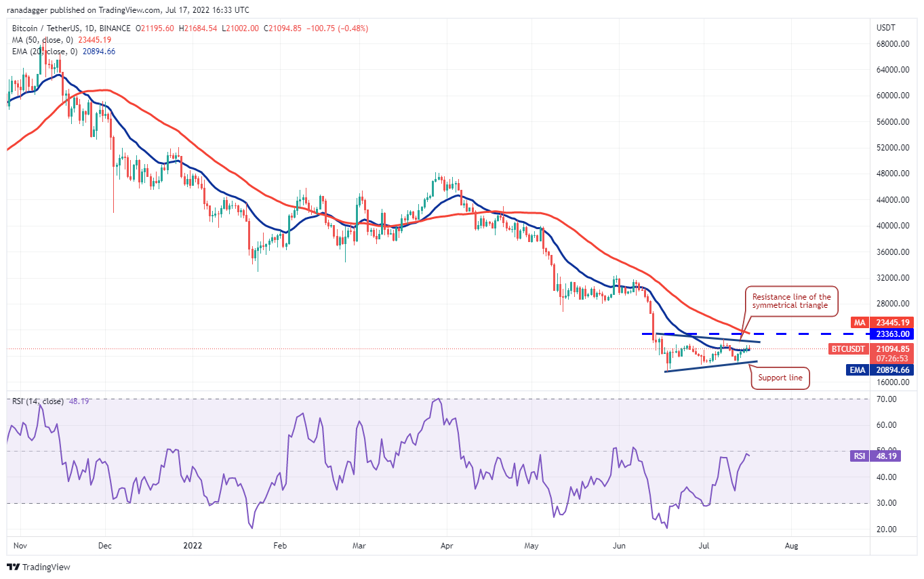Image resolution: width=924 pixels, height=579 pixels.
Task: Click the Nov label on time axis
Action: pyautogui.click(x=20, y=544)
